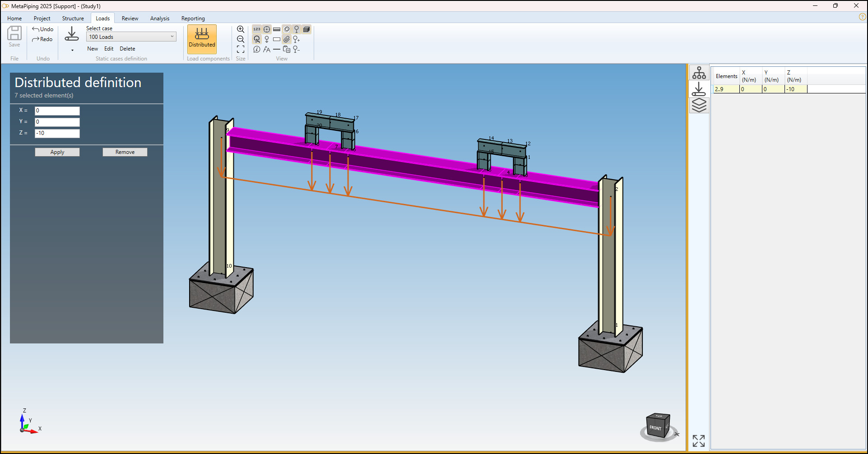Toggle the solid 3D cube rendering
Image resolution: width=868 pixels, height=454 pixels.
pyautogui.click(x=306, y=29)
